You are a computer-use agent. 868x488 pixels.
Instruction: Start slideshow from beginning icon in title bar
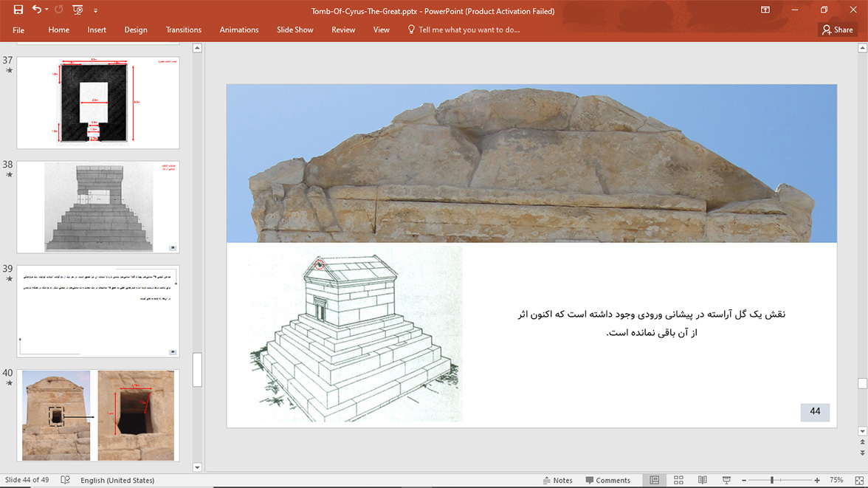tap(77, 10)
